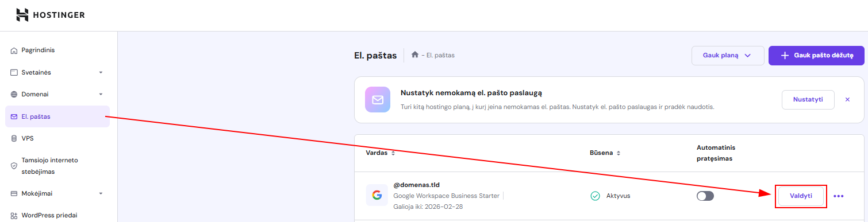Viewport: 868px width, 222px height.
Task: Click the home icon in breadcrumb
Action: [414, 55]
